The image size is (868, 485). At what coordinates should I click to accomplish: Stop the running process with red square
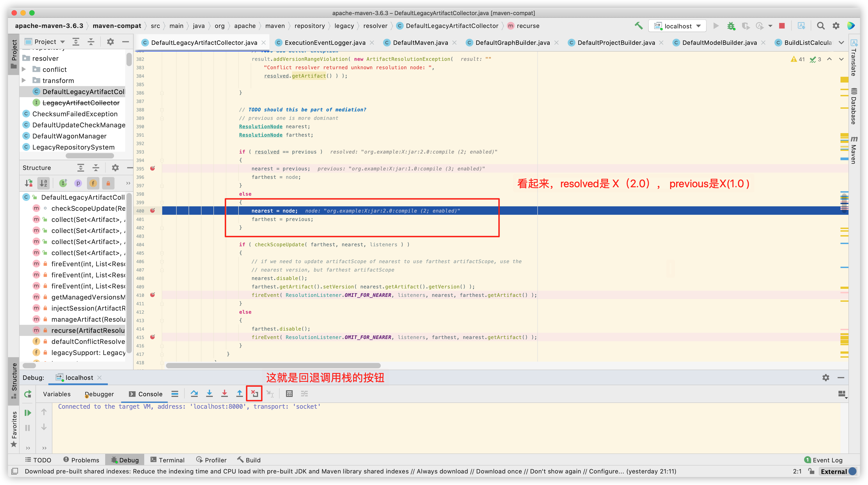[782, 26]
